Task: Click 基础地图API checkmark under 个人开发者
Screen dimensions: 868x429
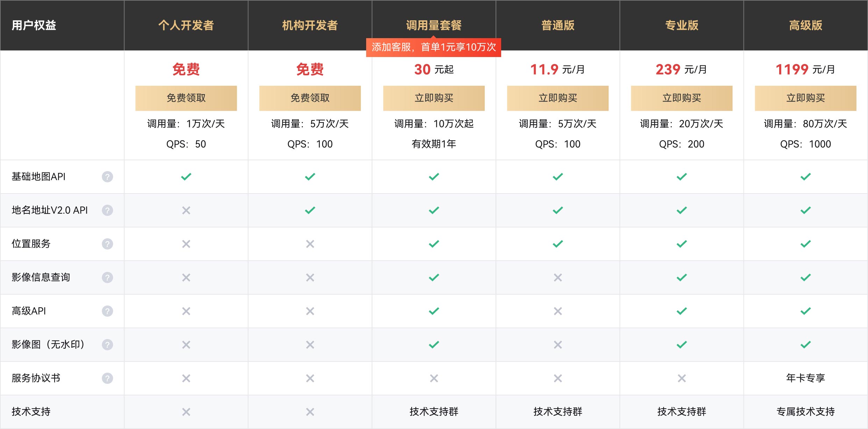Action: point(186,177)
